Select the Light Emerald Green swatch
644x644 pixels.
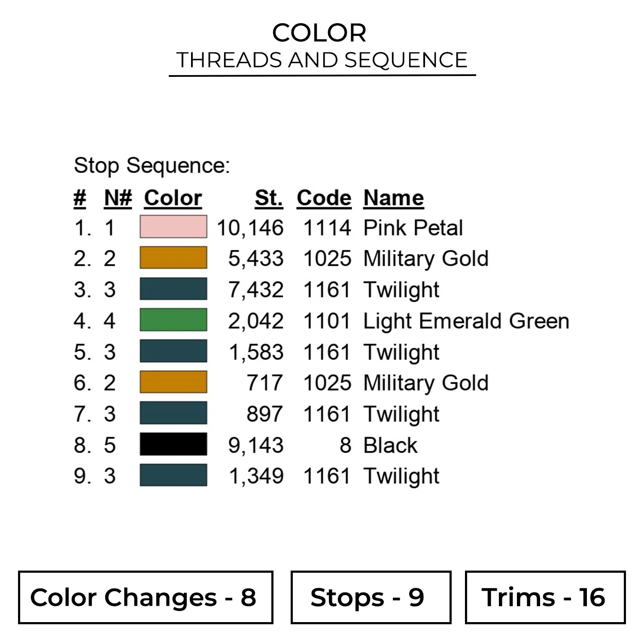[x=173, y=320]
